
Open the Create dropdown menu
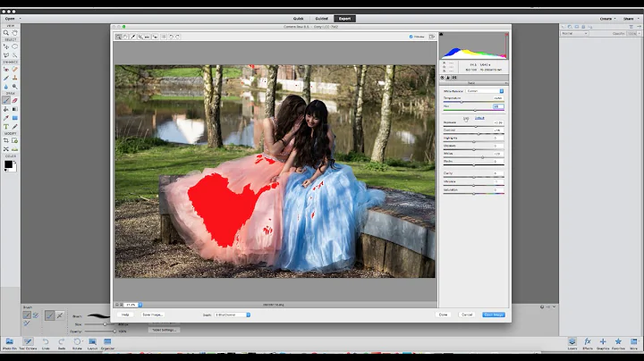point(607,19)
